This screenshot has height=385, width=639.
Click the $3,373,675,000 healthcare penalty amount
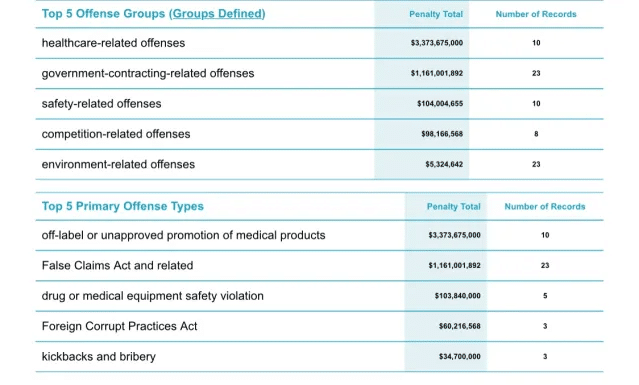[x=436, y=43]
